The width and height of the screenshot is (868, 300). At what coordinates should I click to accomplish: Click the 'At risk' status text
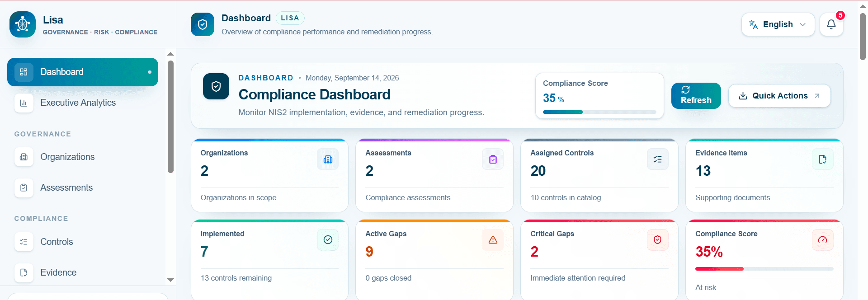pyautogui.click(x=706, y=288)
